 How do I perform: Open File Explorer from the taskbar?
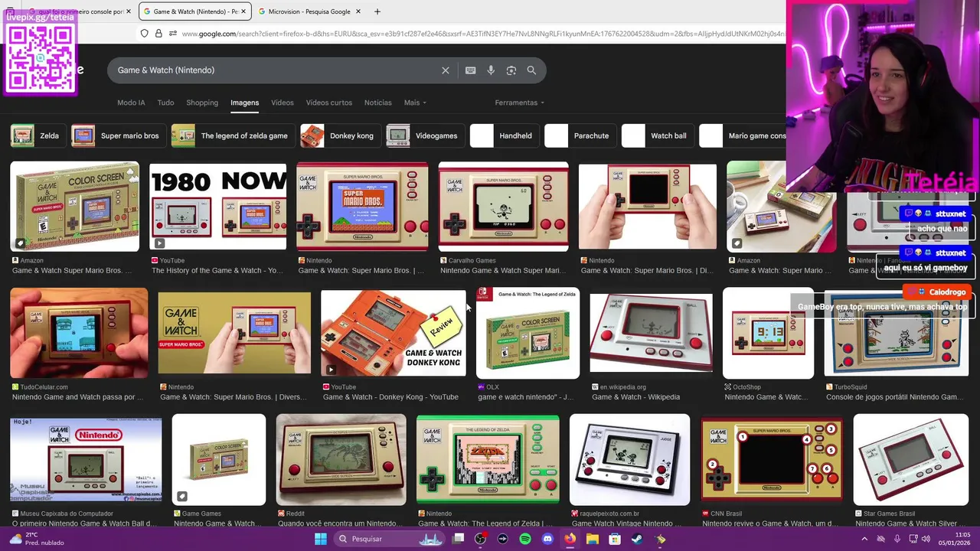coord(592,539)
